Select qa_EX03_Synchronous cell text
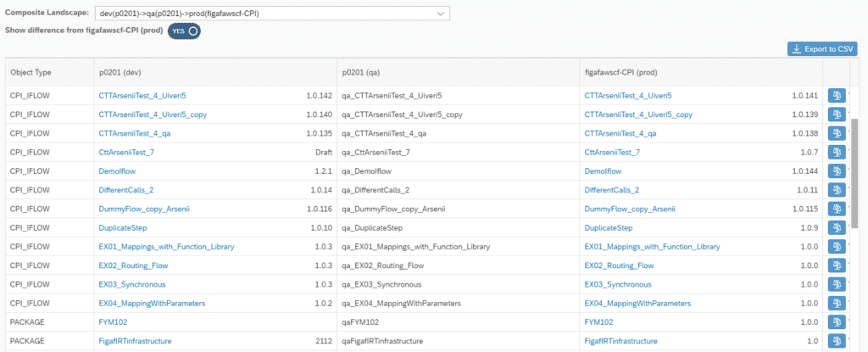This screenshot has width=868, height=352. click(x=382, y=284)
